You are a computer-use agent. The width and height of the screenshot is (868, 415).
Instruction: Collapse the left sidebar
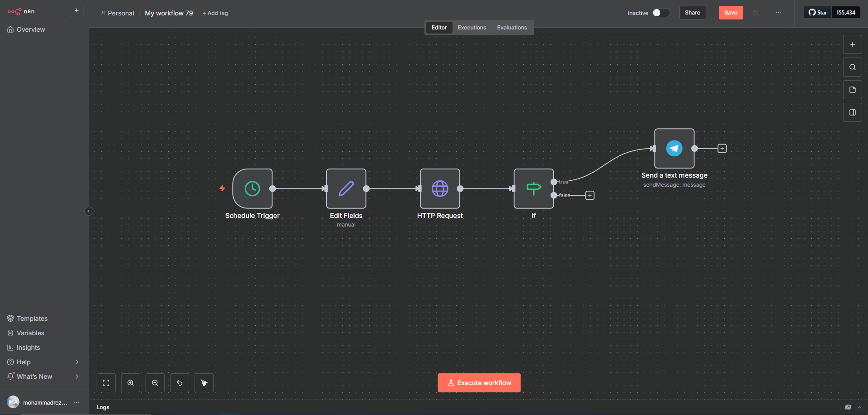pyautogui.click(x=89, y=211)
